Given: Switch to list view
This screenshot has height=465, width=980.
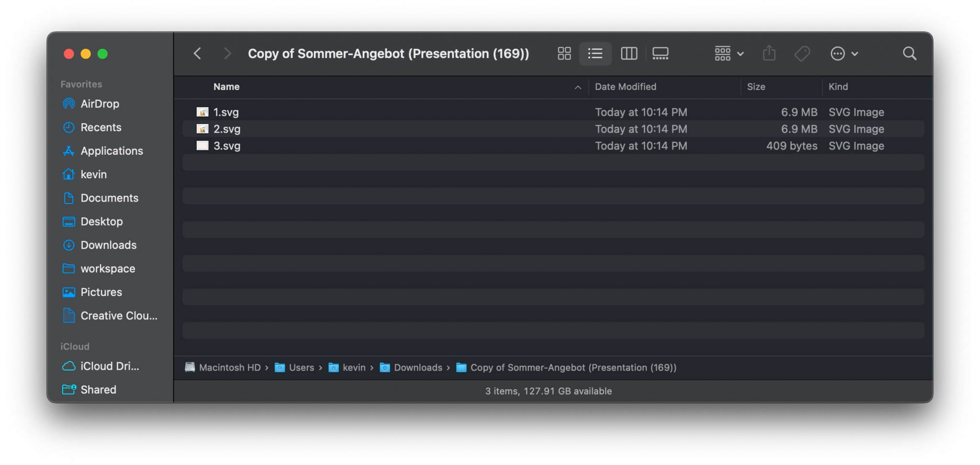Looking at the screenshot, I should pyautogui.click(x=595, y=53).
